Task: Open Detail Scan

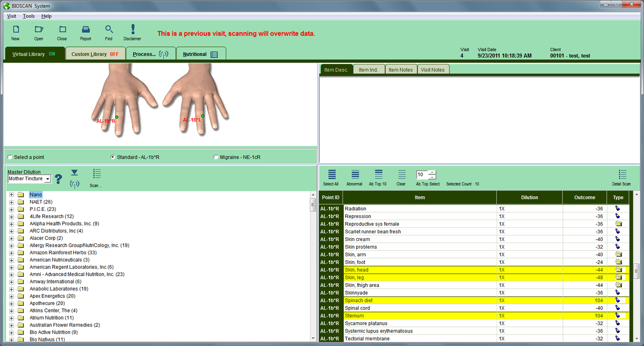Action: coord(622,175)
